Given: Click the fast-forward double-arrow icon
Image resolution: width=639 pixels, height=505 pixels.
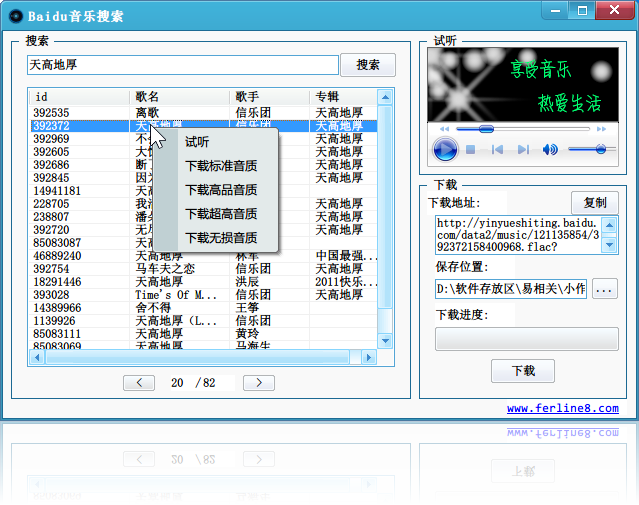Looking at the screenshot, I should pos(600,129).
